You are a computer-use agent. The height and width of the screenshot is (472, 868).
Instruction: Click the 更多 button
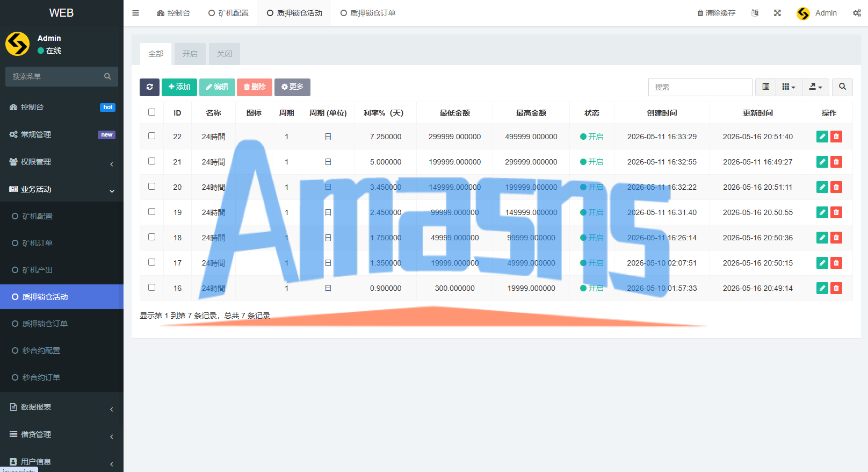pyautogui.click(x=292, y=87)
